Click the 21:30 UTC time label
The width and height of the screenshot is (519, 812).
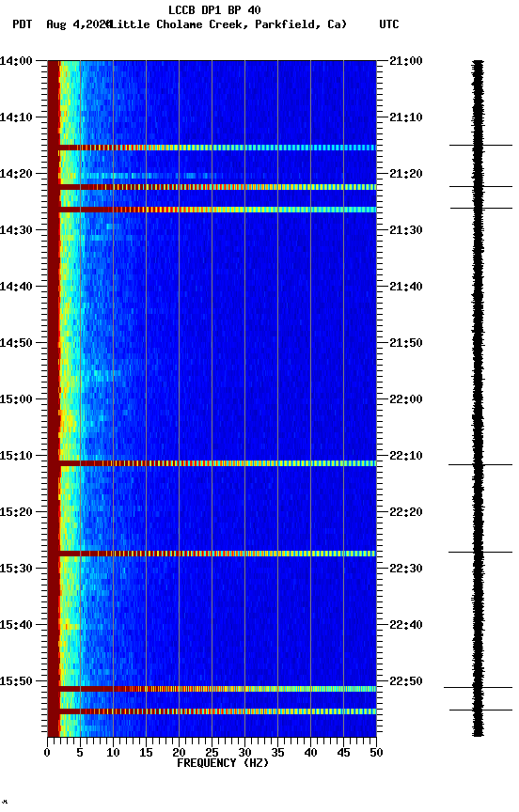pos(406,230)
